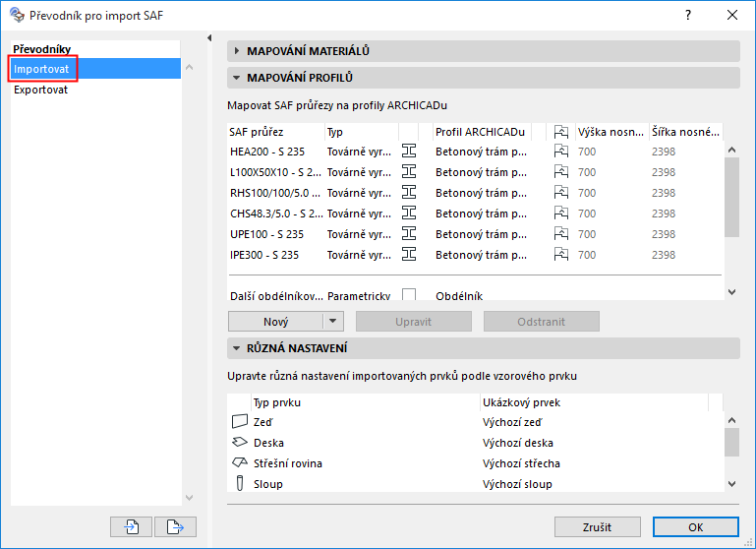Select the Deska slab element icon
756x549 pixels.
pyautogui.click(x=240, y=443)
